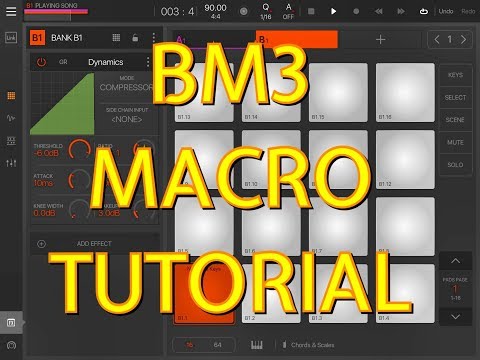Image resolution: width=480 pixels, height=360 pixels.
Task: Open the pad grid icon beside BANK B1
Action: point(116,38)
